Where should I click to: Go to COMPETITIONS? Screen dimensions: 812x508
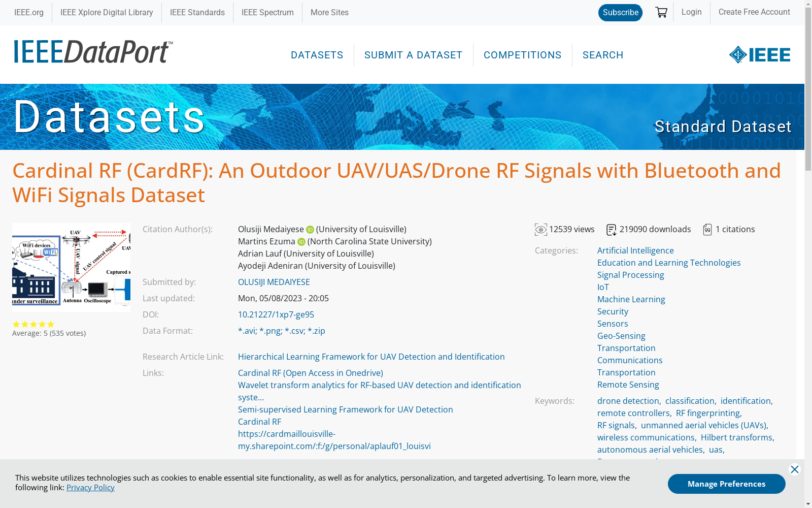click(x=523, y=55)
